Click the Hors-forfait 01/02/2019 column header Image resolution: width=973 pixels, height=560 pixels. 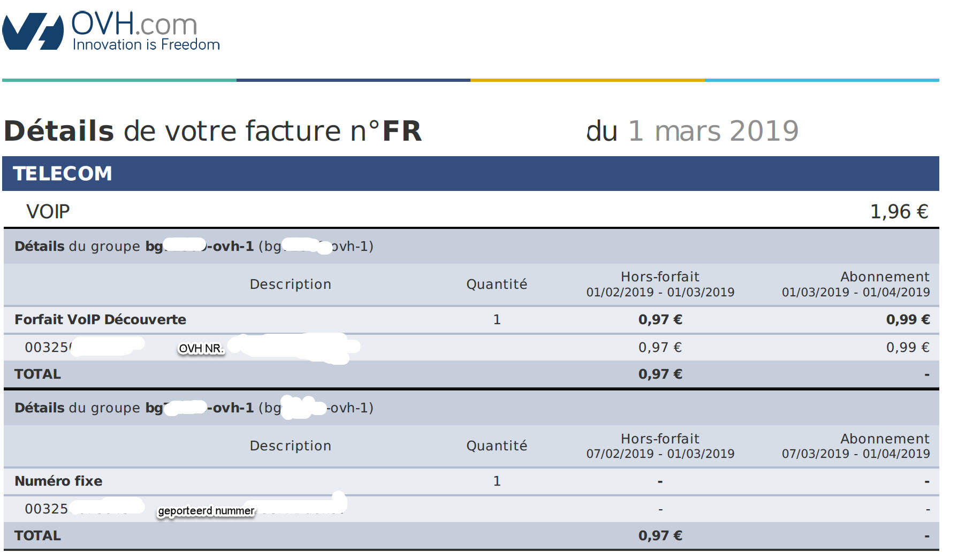point(660,284)
